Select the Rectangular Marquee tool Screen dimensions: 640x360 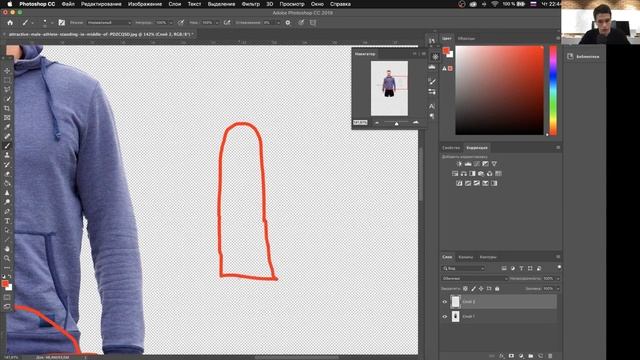7,80
